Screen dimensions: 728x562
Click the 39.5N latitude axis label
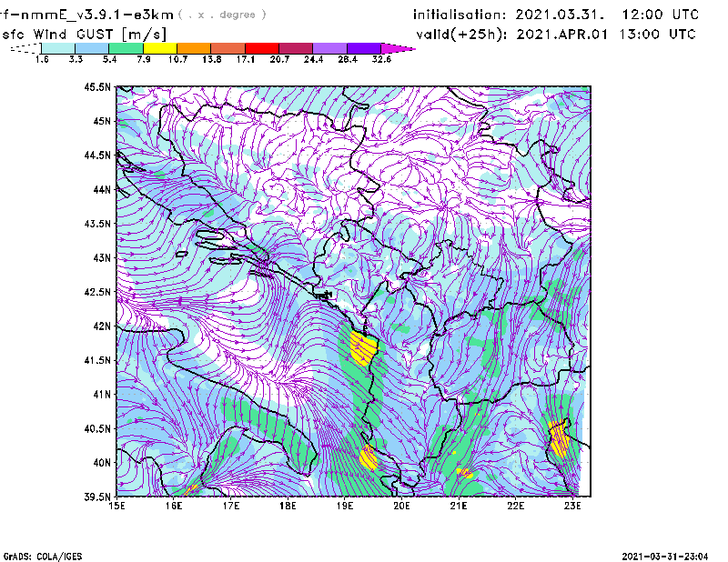[x=98, y=497]
